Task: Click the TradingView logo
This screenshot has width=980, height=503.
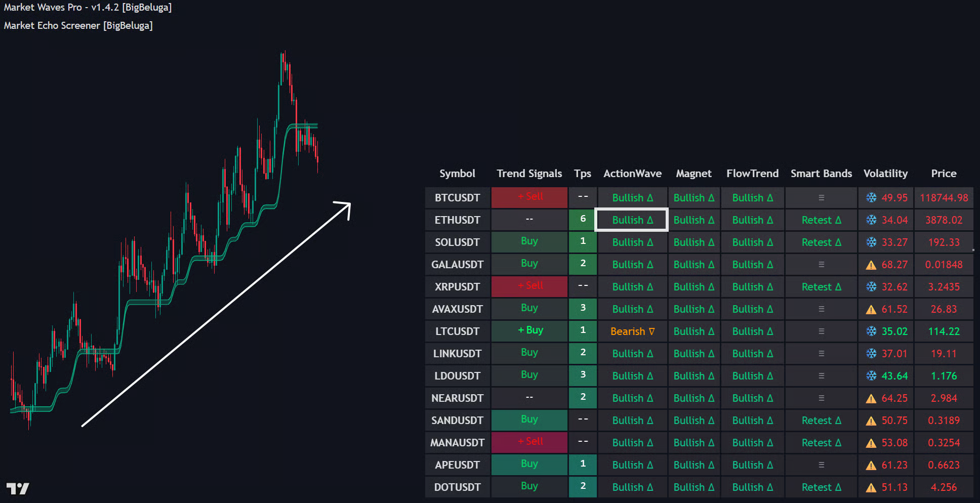Action: click(x=18, y=488)
